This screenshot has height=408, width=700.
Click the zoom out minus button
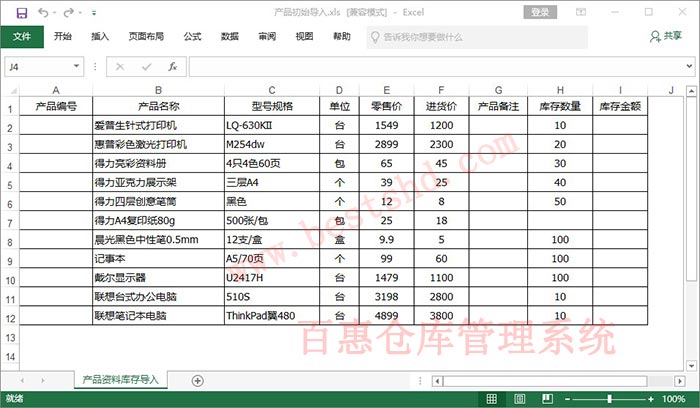click(x=567, y=399)
